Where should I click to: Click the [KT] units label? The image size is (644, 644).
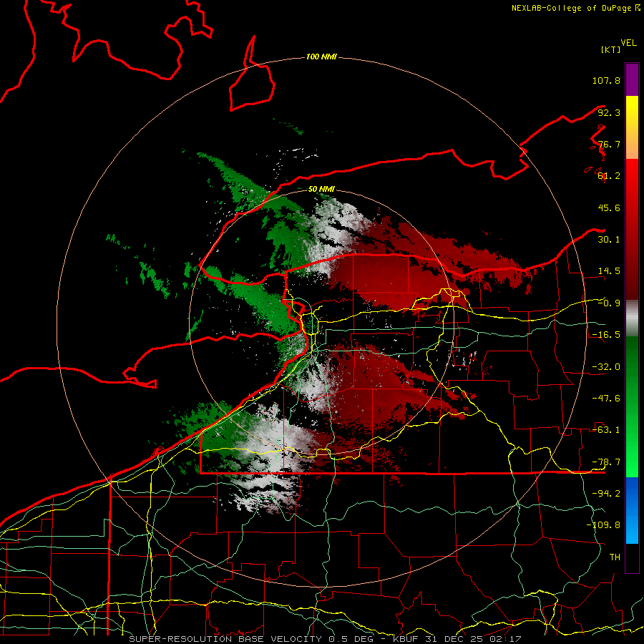(x=610, y=49)
